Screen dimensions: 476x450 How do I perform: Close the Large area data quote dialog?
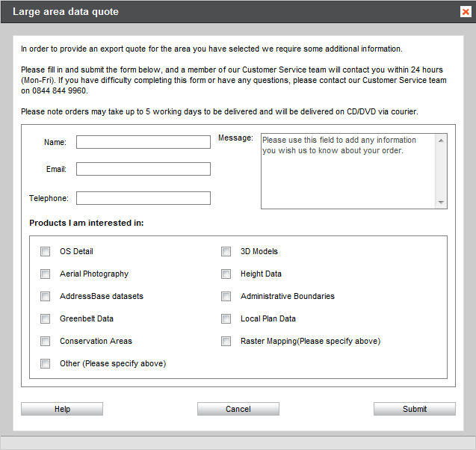[x=466, y=12]
